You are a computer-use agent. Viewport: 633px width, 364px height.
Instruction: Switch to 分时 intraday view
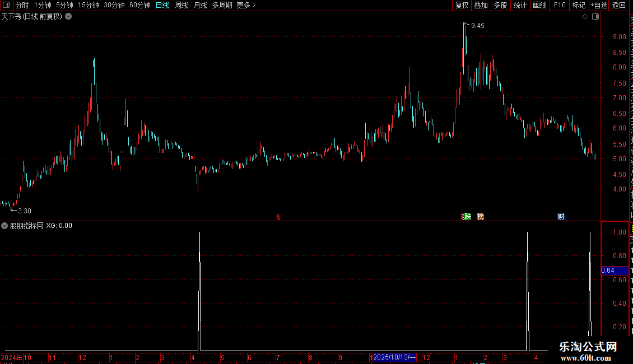click(22, 5)
